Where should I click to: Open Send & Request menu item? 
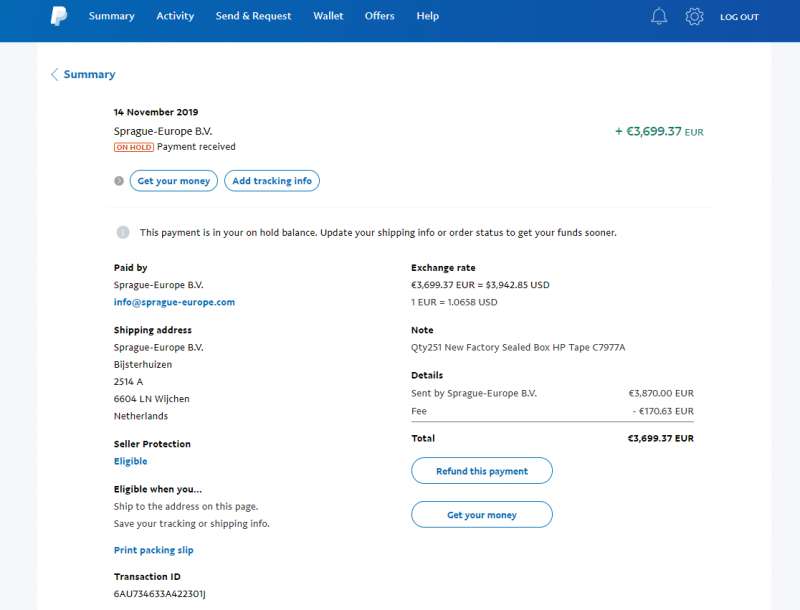click(x=253, y=16)
